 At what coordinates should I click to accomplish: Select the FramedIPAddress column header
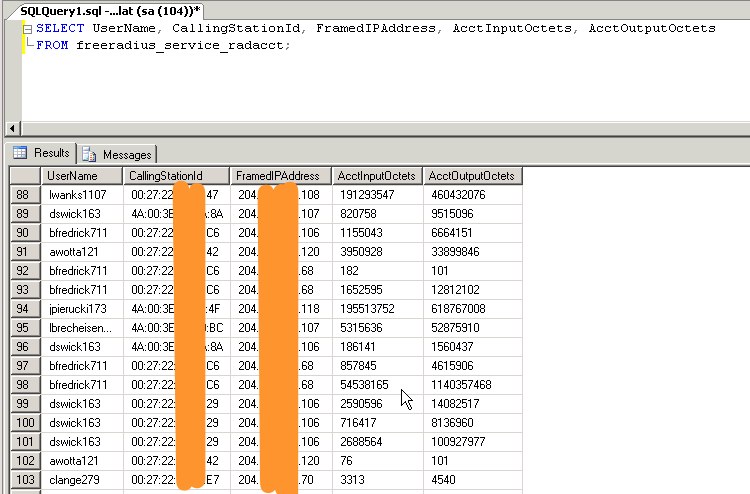click(281, 176)
